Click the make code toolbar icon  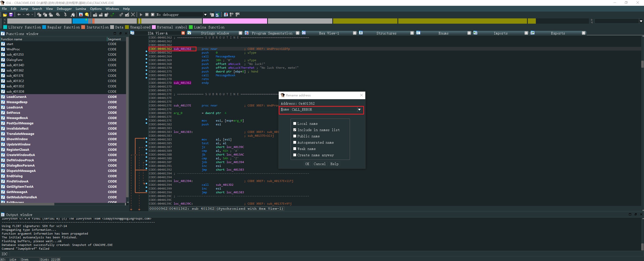tap(95, 15)
